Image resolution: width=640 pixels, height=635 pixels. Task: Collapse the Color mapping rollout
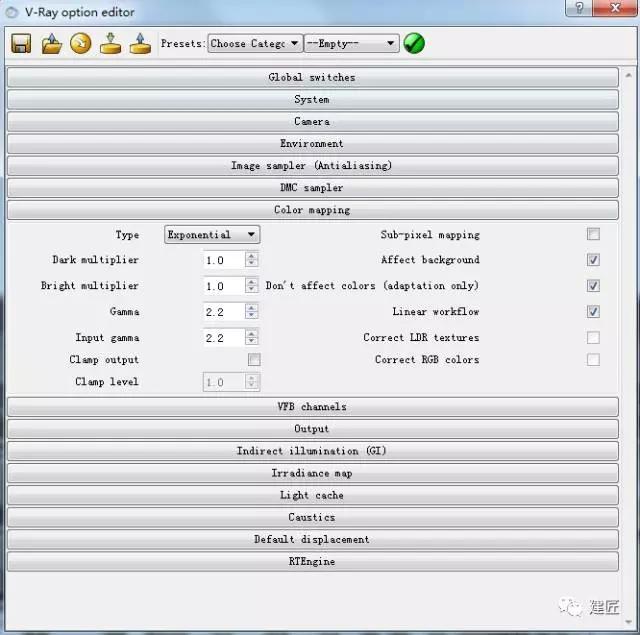[x=313, y=210]
